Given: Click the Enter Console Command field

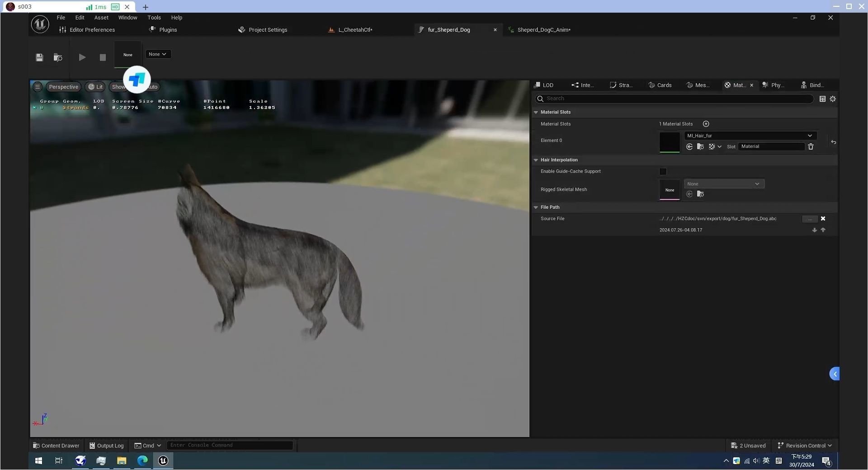Looking at the screenshot, I should tap(230, 445).
